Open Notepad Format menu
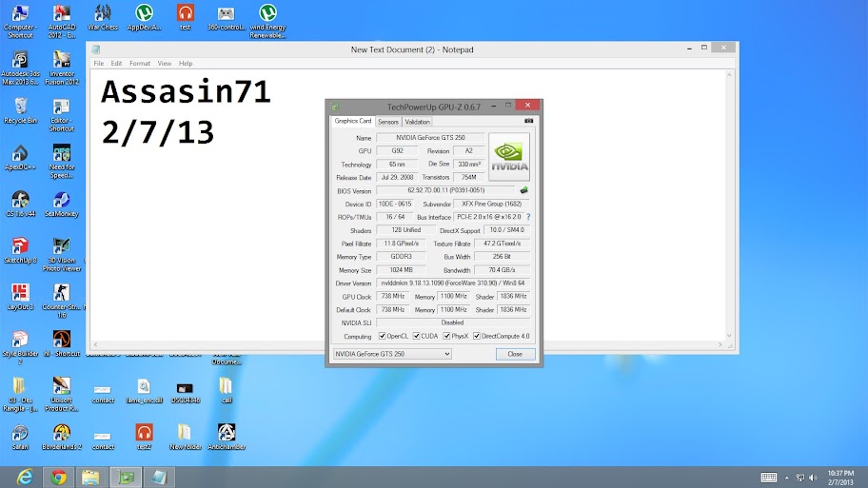 (x=140, y=63)
